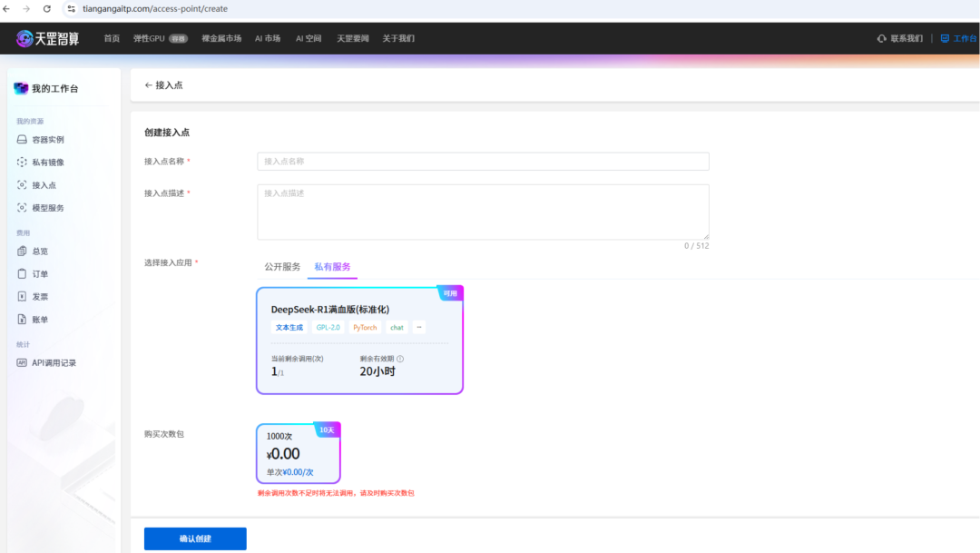Click the 确认创建 button
The height and width of the screenshot is (553, 980).
[x=195, y=538]
